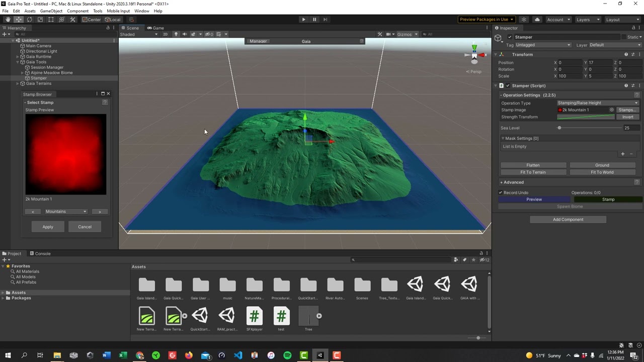
Task: Open Preview Packages in Use dropdown
Action: pyautogui.click(x=487, y=20)
